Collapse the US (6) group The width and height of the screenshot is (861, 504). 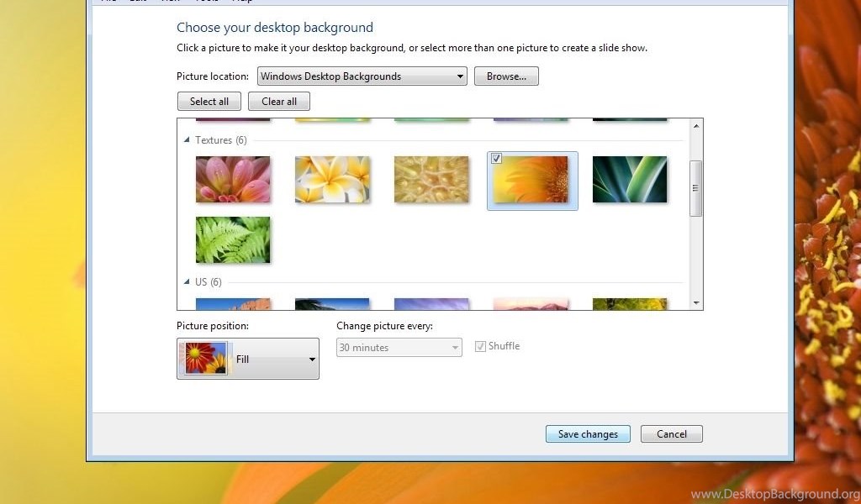point(187,282)
